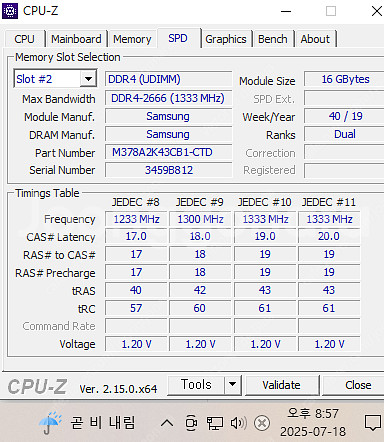Image resolution: width=384 pixels, height=442 pixels.
Task: Expand the Tools dropdown arrow
Action: point(233,385)
